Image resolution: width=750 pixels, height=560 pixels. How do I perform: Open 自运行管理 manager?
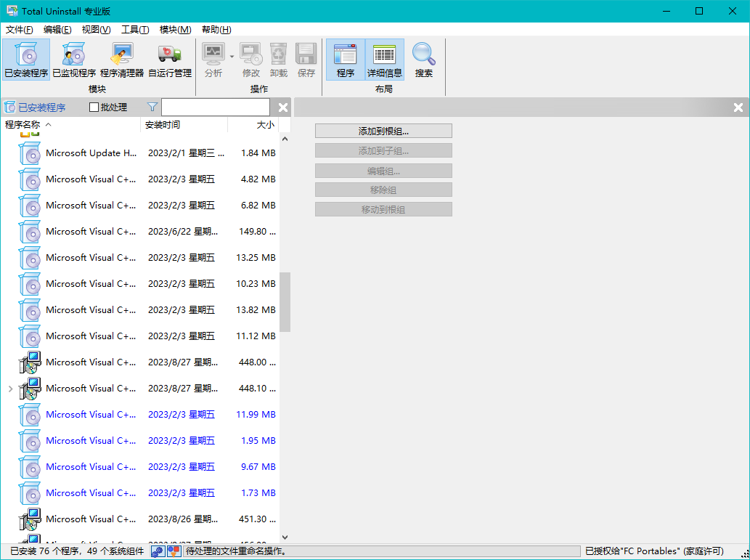[170, 60]
